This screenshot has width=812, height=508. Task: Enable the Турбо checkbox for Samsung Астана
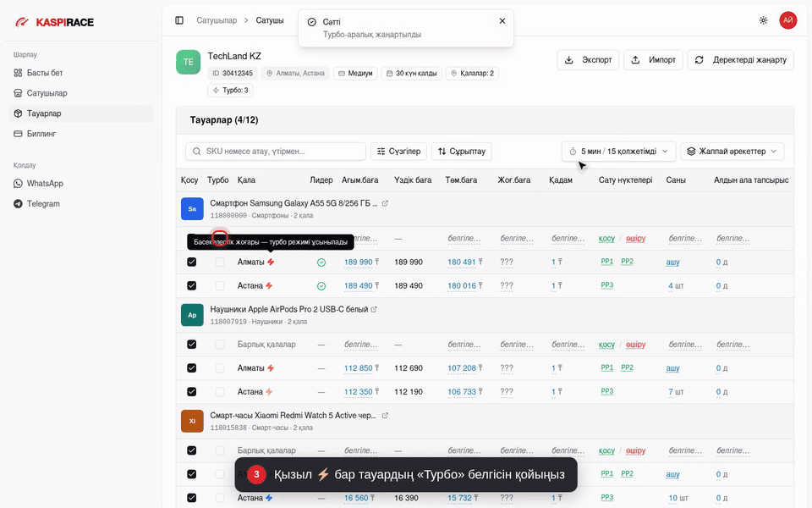[x=220, y=285]
